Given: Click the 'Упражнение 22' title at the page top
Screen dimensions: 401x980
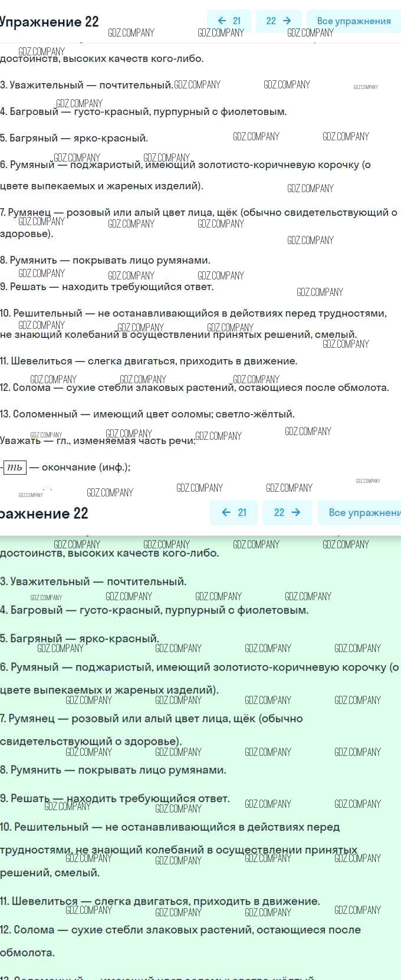Looking at the screenshot, I should (x=50, y=22).
